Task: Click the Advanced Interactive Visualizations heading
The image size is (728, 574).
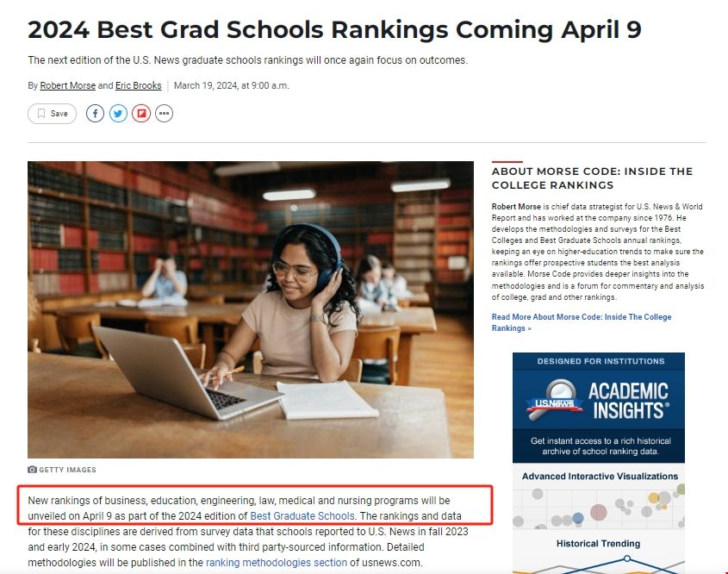Action: pos(600,476)
